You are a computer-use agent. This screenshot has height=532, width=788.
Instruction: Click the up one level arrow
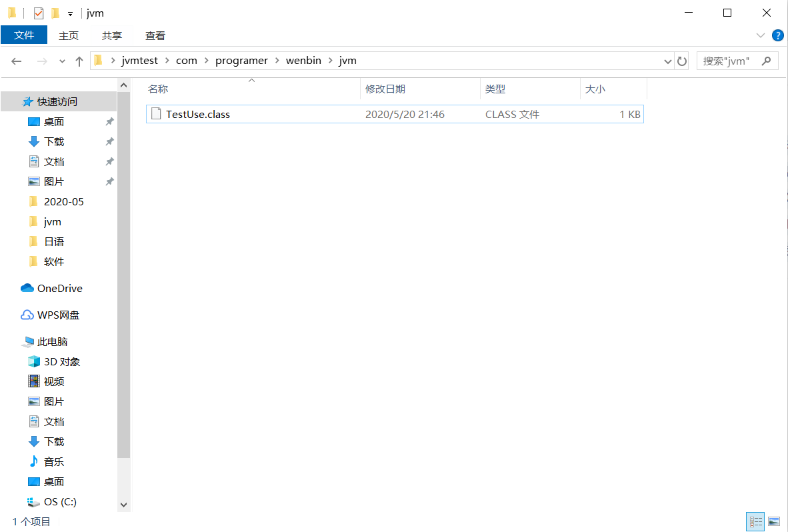tap(79, 60)
